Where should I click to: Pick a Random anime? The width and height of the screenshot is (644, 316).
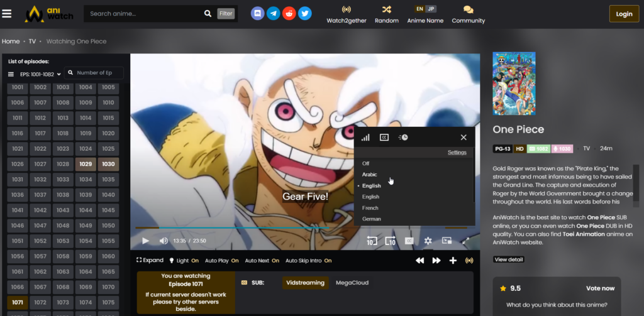pyautogui.click(x=387, y=14)
